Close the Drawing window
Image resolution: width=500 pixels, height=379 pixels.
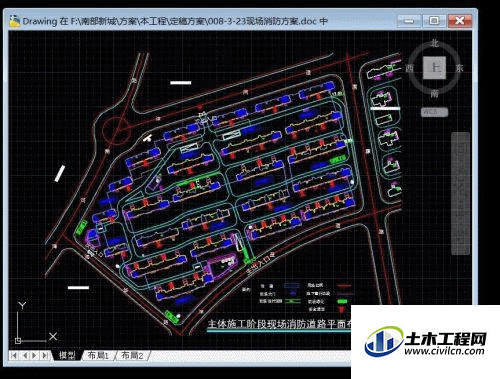460,21
